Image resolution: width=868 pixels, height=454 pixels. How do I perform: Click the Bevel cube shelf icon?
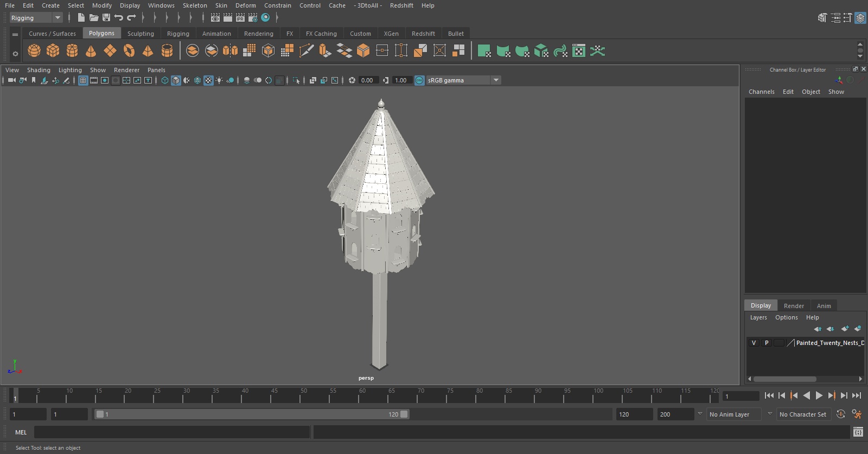363,51
